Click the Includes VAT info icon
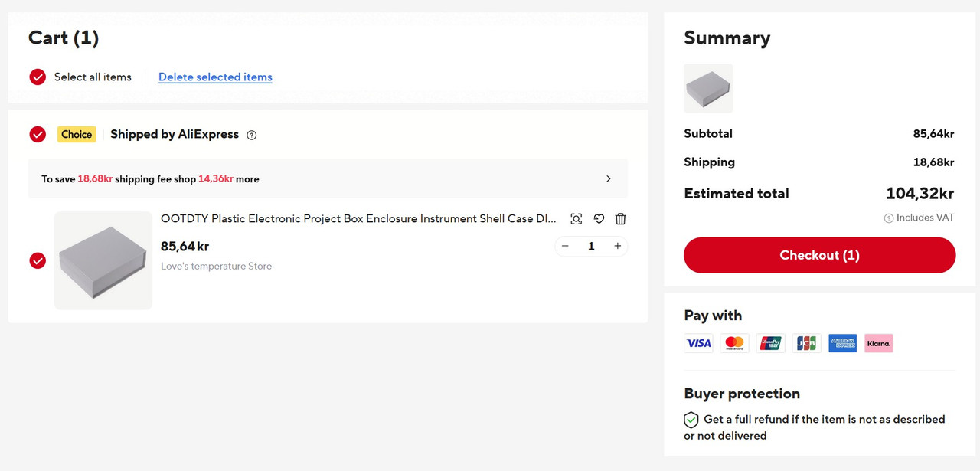Viewport: 980px width, 471px height. point(889,218)
